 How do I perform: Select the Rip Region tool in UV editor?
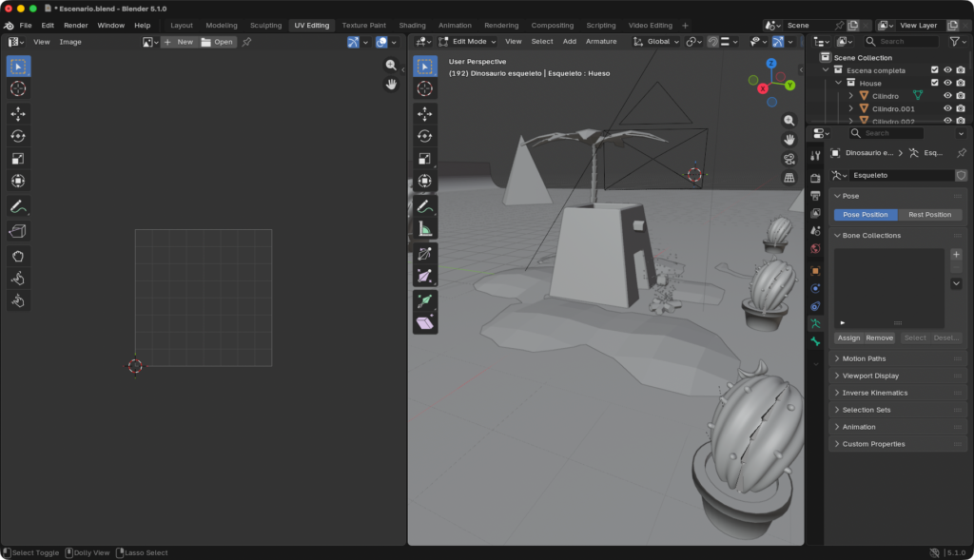[18, 231]
